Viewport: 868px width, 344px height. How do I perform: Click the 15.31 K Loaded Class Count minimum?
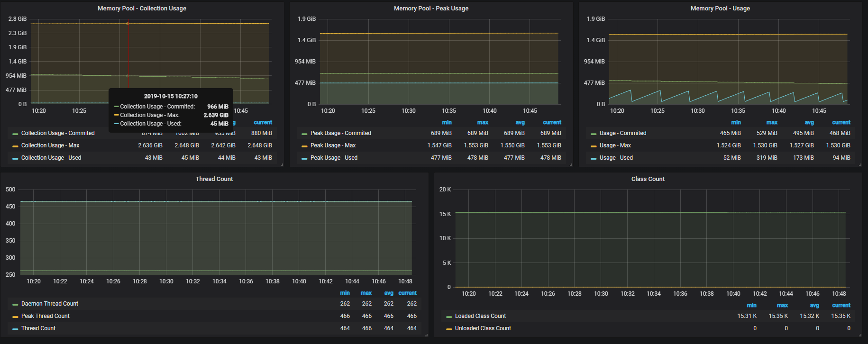[x=747, y=316]
